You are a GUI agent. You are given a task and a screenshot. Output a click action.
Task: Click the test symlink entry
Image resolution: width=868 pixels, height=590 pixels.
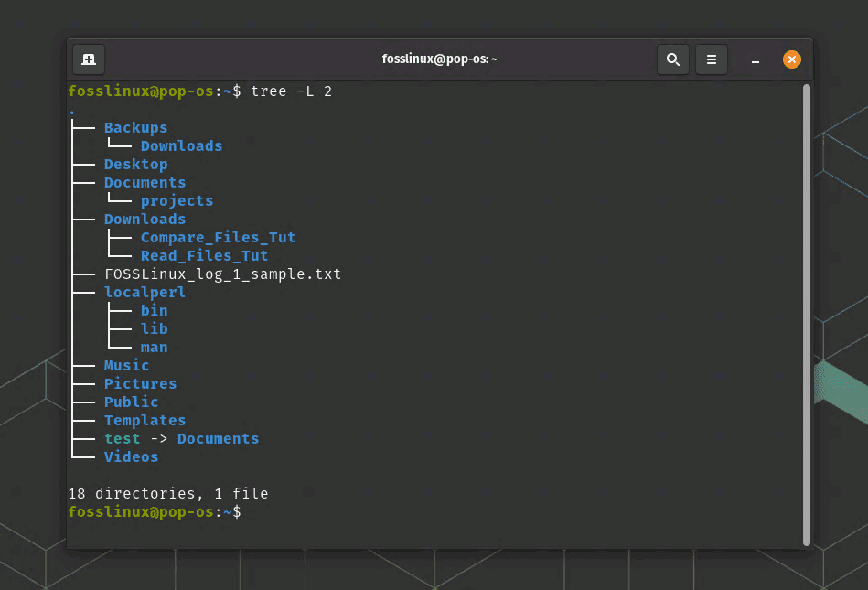122,439
